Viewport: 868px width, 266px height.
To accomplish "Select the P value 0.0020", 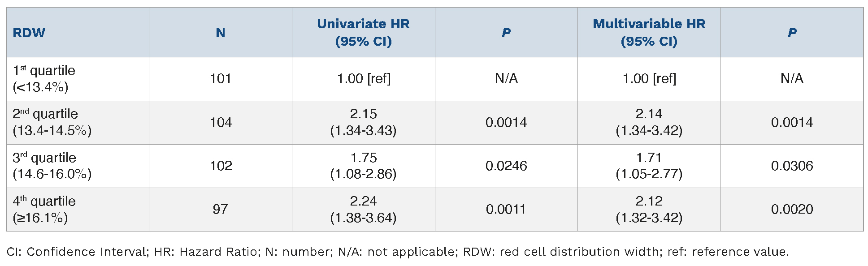I will click(x=792, y=209).
